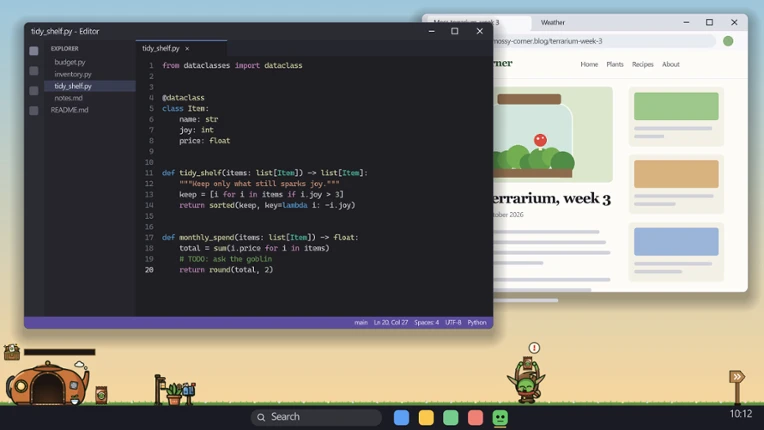The height and width of the screenshot is (430, 764).
Task: Click the wooden arrow signpost
Action: (737, 387)
